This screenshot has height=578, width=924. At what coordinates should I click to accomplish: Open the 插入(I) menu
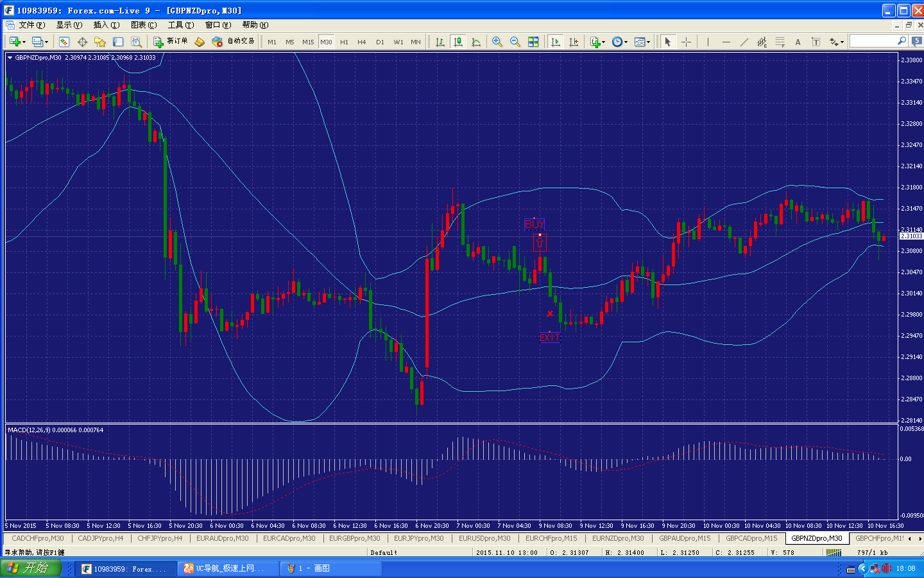[107, 25]
